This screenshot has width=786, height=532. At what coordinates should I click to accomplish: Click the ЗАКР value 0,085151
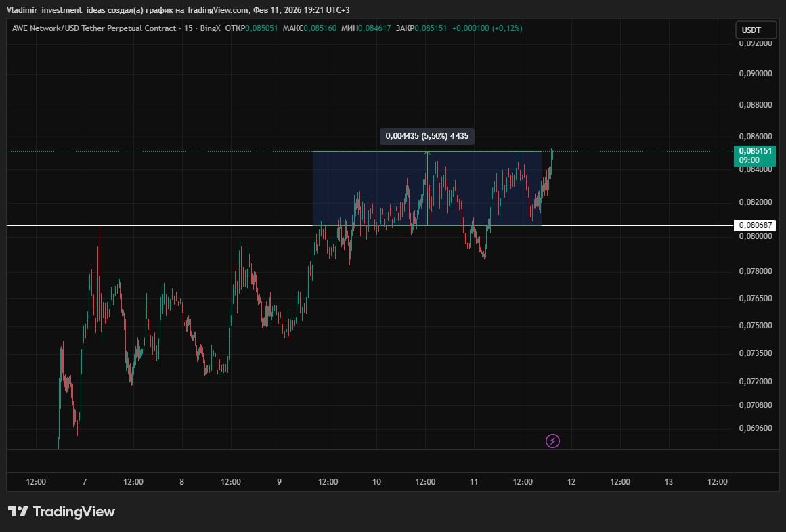point(431,28)
